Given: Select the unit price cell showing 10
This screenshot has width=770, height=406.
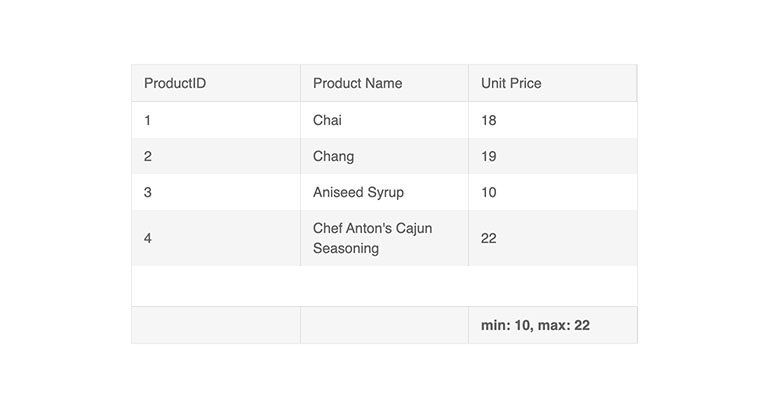Looking at the screenshot, I should 553,192.
